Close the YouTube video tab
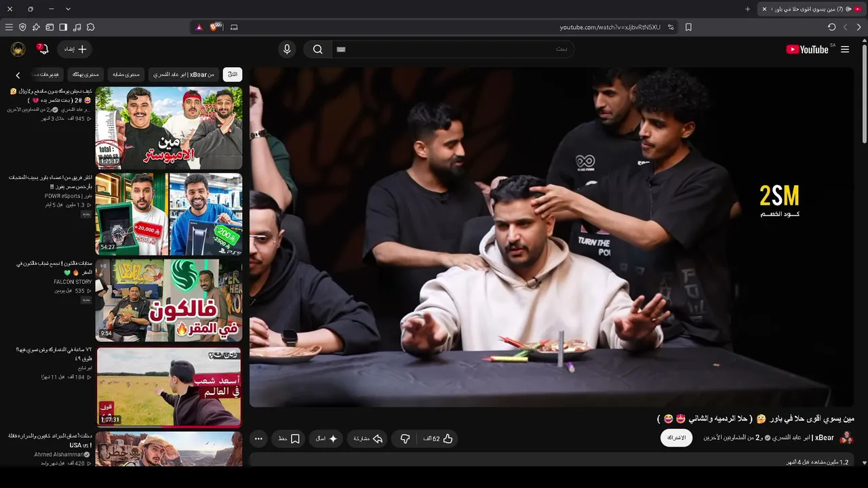Image resolution: width=868 pixels, height=488 pixels. click(x=764, y=9)
